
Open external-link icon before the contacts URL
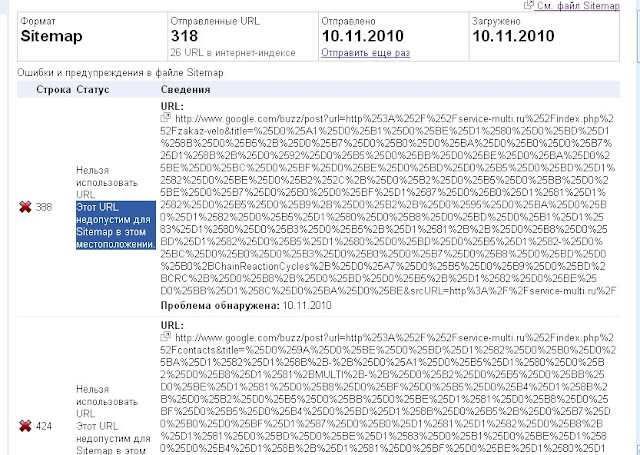pyautogui.click(x=166, y=337)
